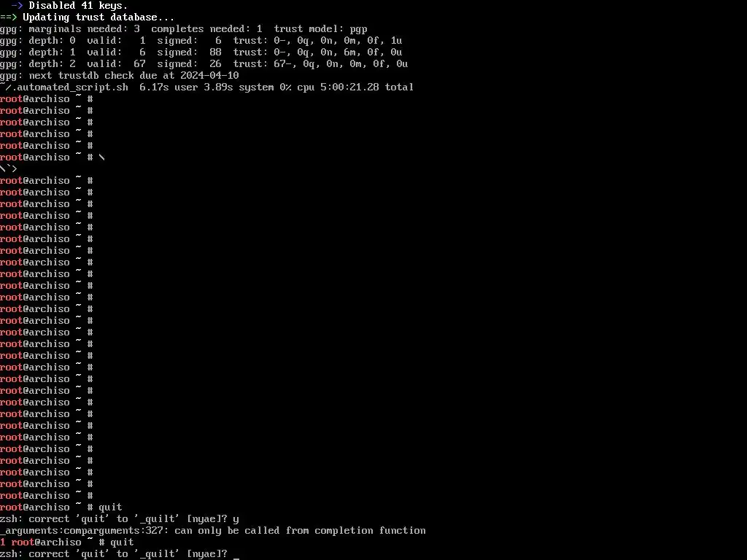Click the '->' arrow before Disabled
Screen dimensions: 747x560
point(18,6)
